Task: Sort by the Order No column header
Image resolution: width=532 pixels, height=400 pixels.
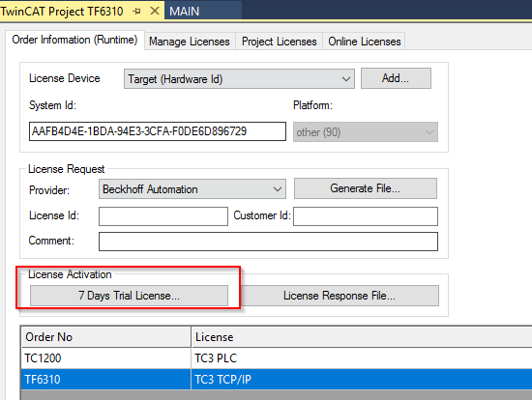Action: (x=105, y=337)
